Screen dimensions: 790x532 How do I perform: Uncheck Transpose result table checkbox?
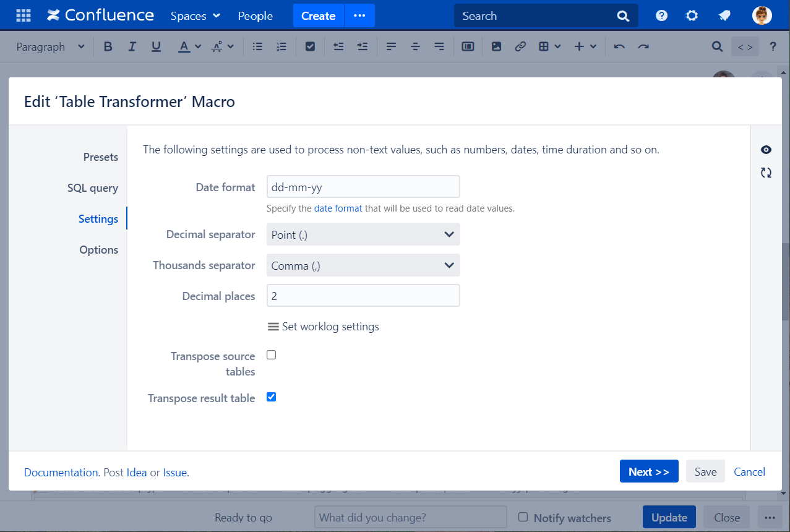(271, 397)
